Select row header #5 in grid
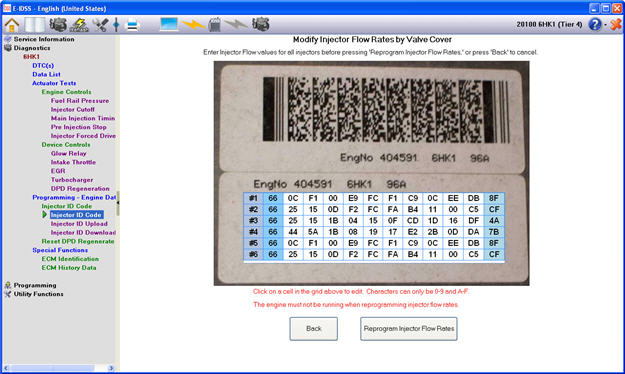Image resolution: width=625 pixels, height=374 pixels. tap(253, 243)
